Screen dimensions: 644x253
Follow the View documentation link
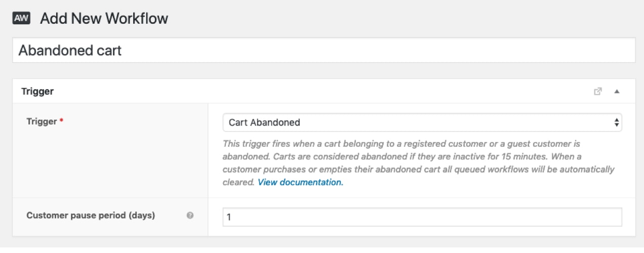pos(300,182)
